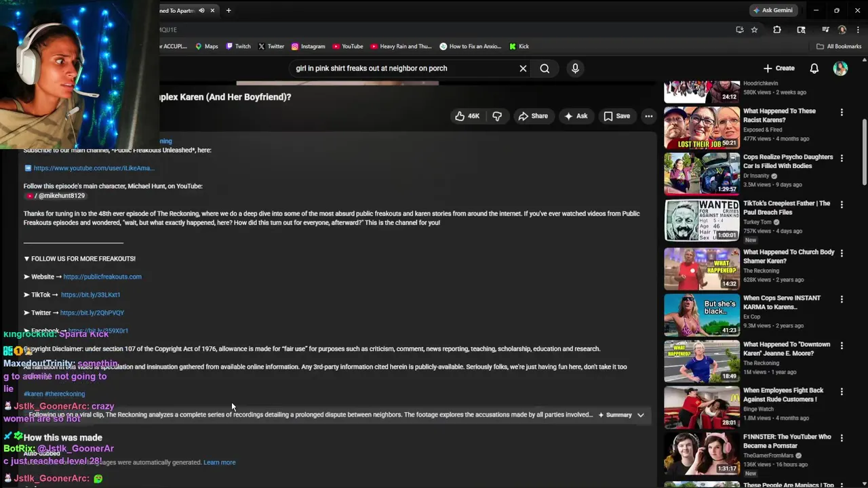This screenshot has height=488, width=868.
Task: Open Heavy Rain and Thunder bookmark
Action: pos(400,46)
